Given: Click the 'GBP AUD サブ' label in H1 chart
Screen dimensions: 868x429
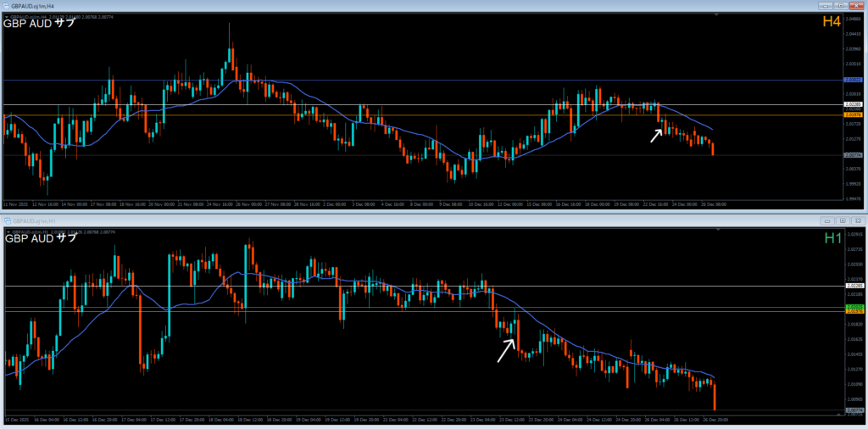Looking at the screenshot, I should [41, 238].
